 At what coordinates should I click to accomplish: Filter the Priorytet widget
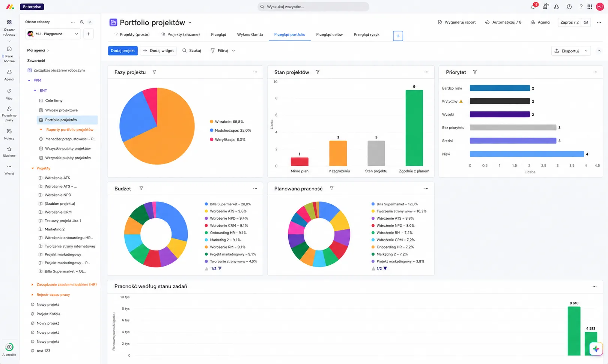[475, 72]
